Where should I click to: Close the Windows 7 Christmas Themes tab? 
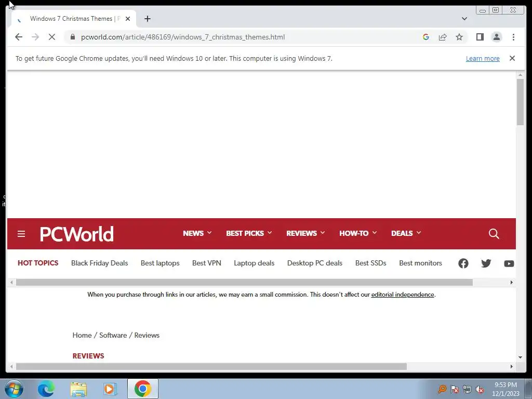128,19
